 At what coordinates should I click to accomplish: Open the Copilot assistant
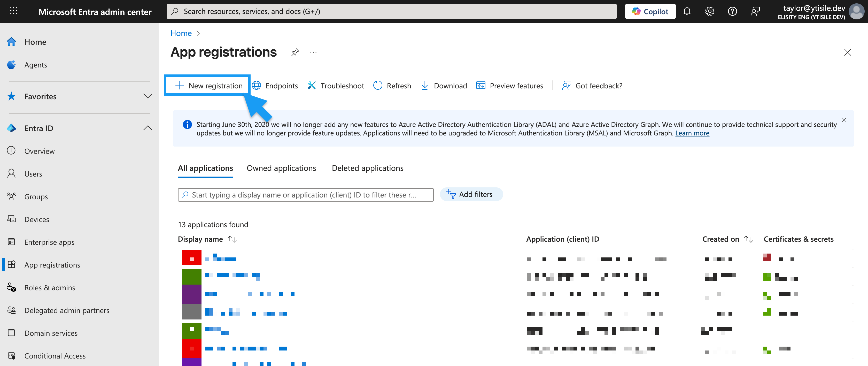click(650, 11)
